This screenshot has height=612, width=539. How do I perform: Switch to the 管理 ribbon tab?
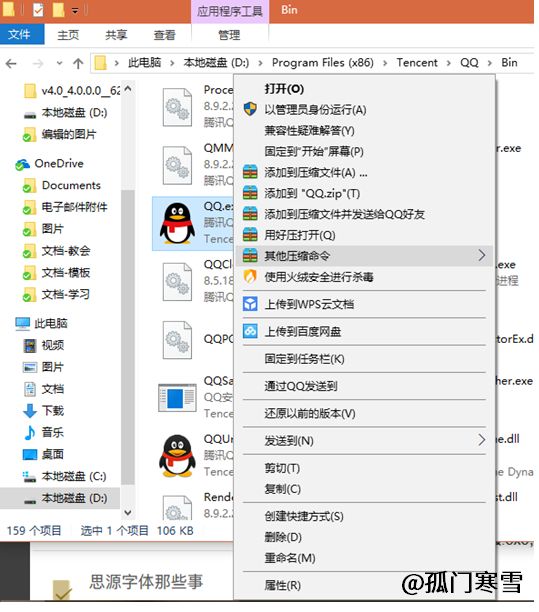(229, 35)
